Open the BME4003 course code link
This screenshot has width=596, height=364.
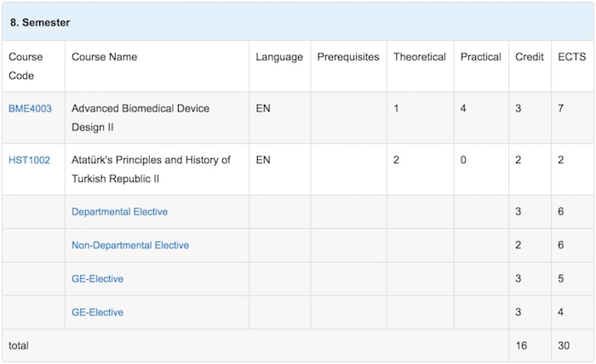click(30, 109)
